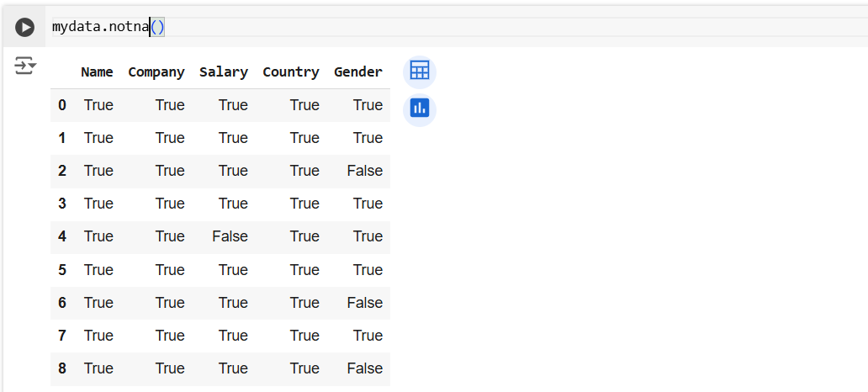The image size is (868, 392).
Task: Select the True Company cell in row 1
Action: point(170,138)
